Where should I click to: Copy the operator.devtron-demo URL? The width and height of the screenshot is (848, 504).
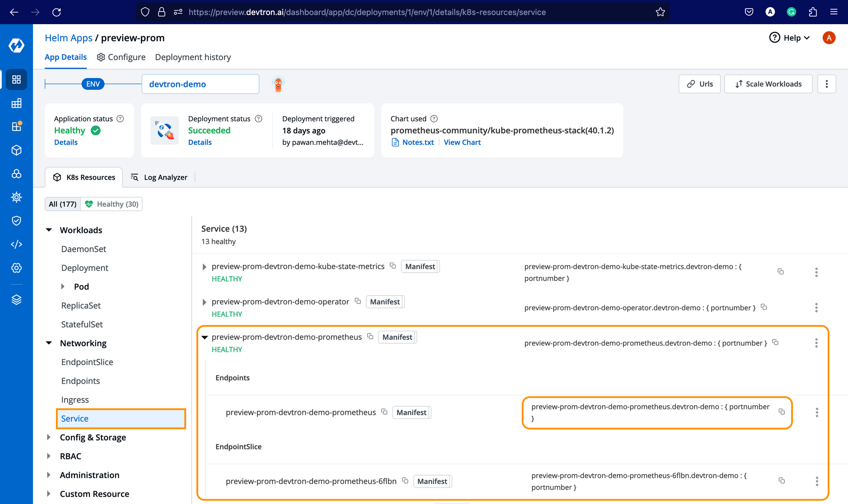tap(764, 307)
